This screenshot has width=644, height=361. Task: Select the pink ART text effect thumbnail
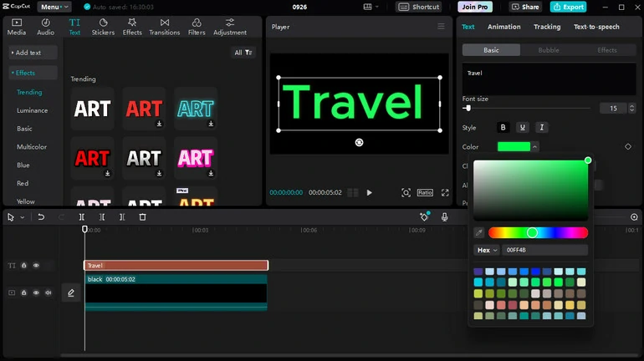tap(196, 158)
